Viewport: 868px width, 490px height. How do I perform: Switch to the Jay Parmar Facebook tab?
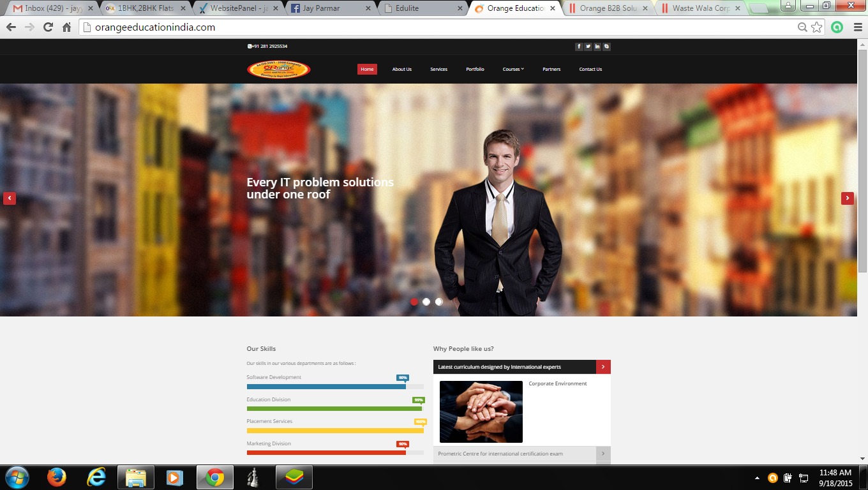[x=329, y=8]
